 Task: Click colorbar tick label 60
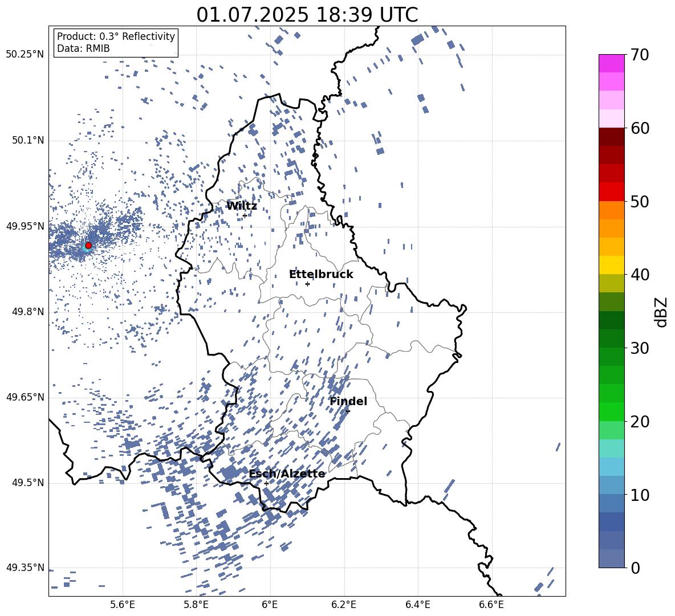640,128
